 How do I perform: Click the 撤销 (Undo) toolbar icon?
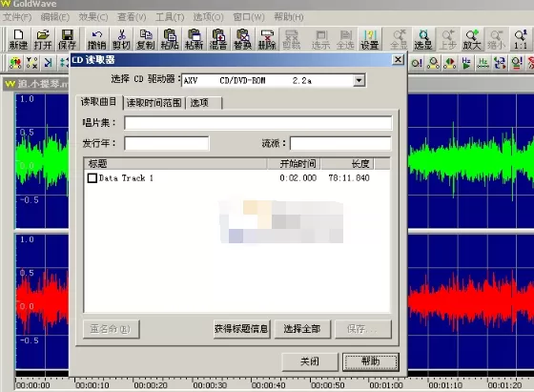click(x=97, y=39)
